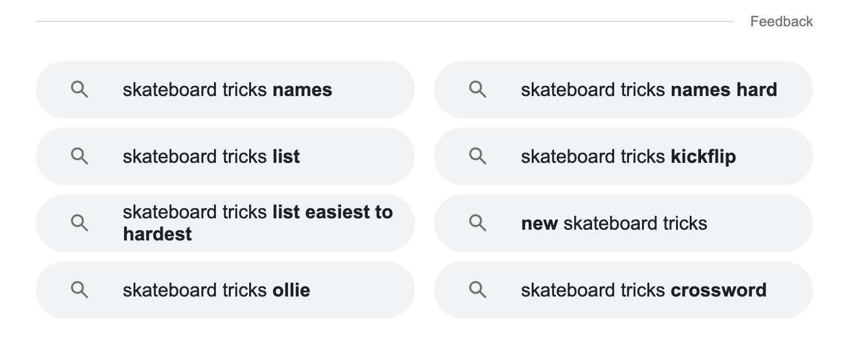868x352 pixels.
Task: Select the "skateboard tricks list" suggestion
Action: (211, 156)
